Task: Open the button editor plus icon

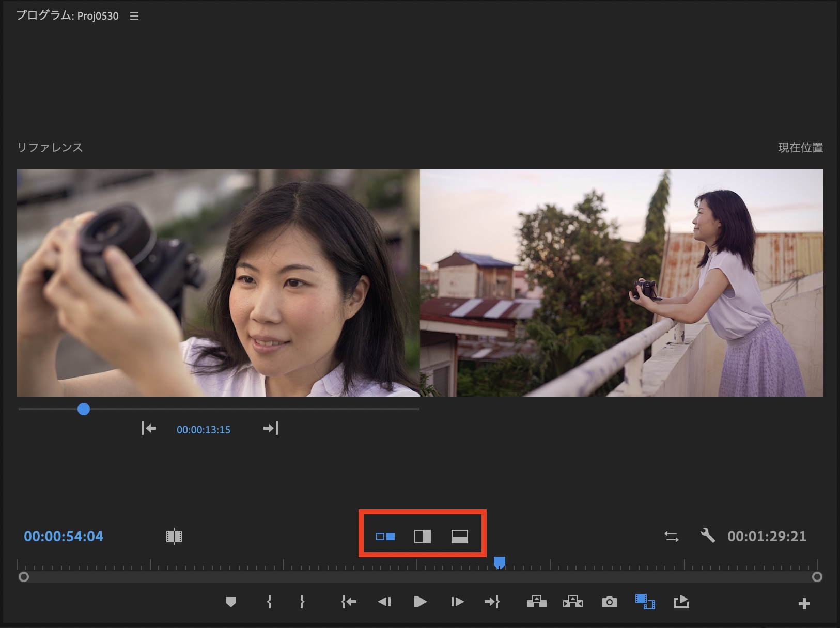Action: pyautogui.click(x=804, y=604)
